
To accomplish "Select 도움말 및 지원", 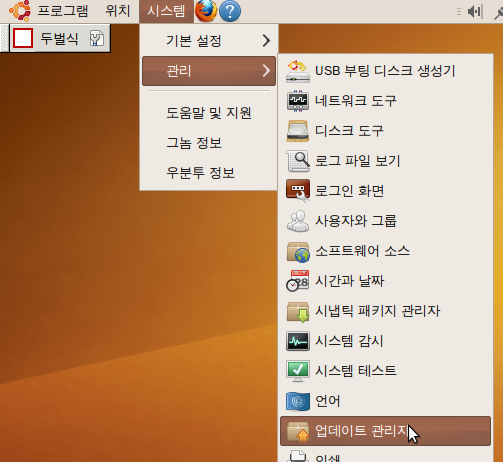I will (209, 113).
